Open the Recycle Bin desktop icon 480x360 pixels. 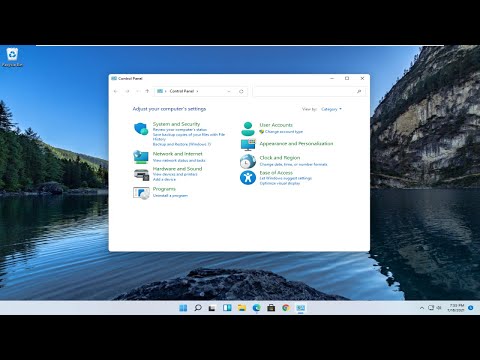click(x=12, y=57)
